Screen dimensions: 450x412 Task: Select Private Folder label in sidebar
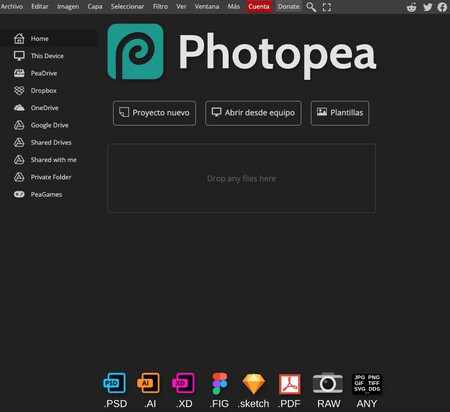(51, 177)
